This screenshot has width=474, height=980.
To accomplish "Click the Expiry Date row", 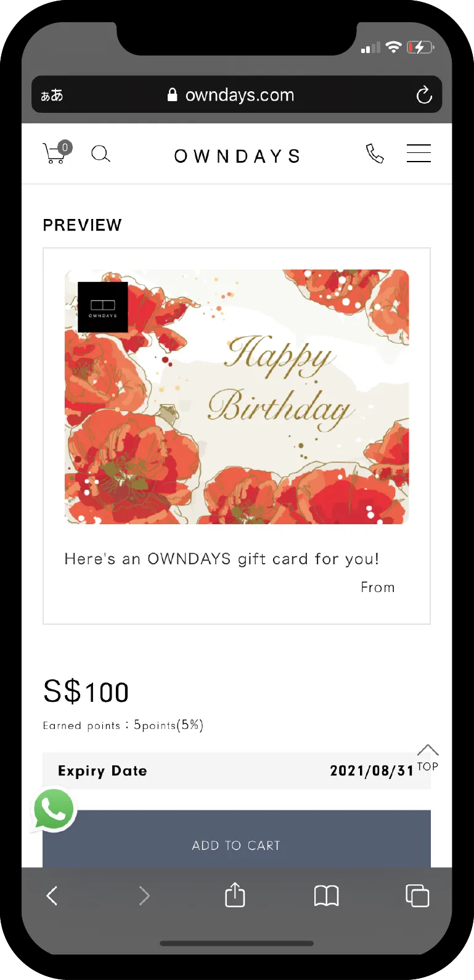I will 237,771.
